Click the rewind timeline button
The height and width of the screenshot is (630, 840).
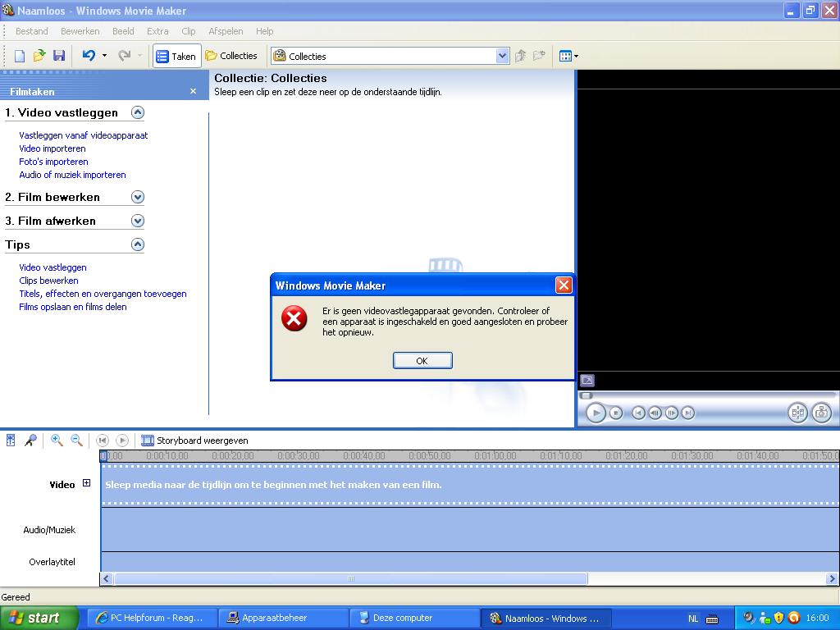pyautogui.click(x=103, y=441)
